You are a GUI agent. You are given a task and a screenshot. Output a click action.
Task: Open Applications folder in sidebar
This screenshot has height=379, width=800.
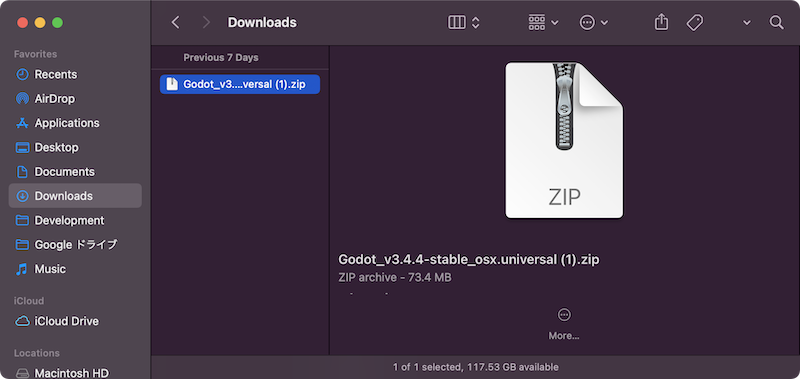click(75, 123)
